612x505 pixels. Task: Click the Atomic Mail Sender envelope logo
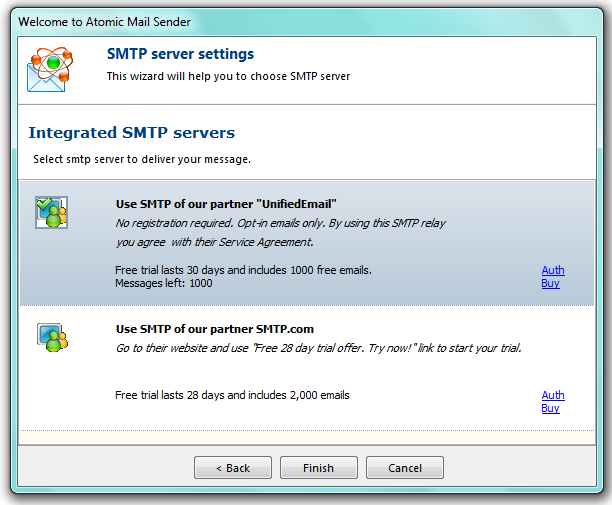(50, 68)
